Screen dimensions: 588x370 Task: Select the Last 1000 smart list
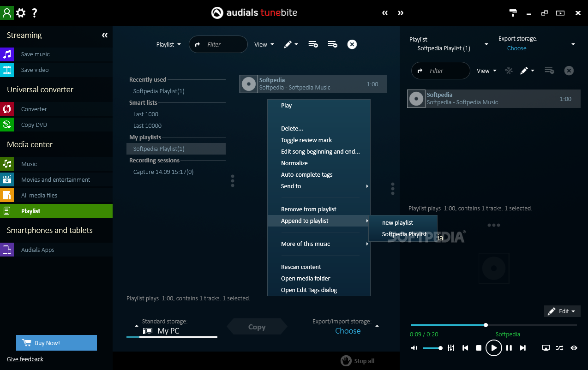coord(146,114)
